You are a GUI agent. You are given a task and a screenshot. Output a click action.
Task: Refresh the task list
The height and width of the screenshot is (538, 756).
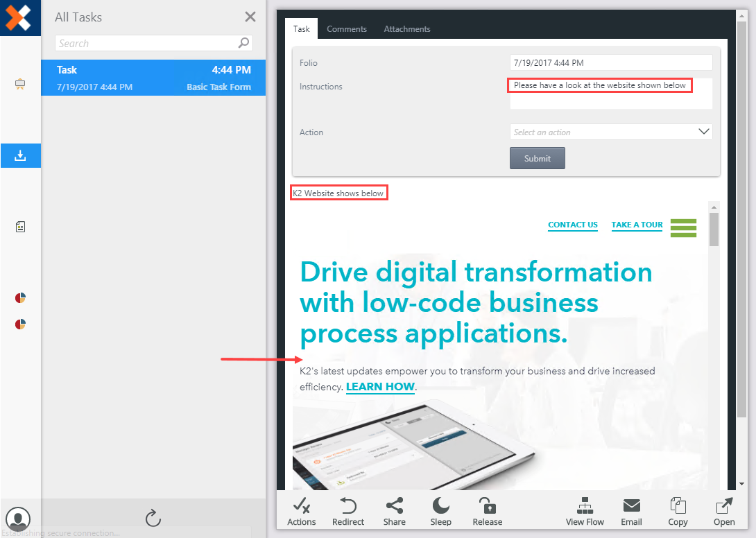coord(153,518)
